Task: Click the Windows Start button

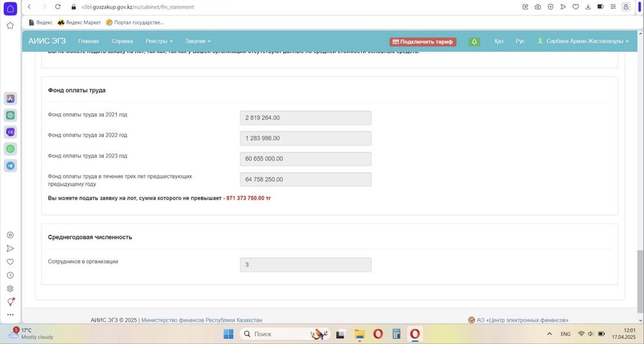Action: tap(229, 334)
